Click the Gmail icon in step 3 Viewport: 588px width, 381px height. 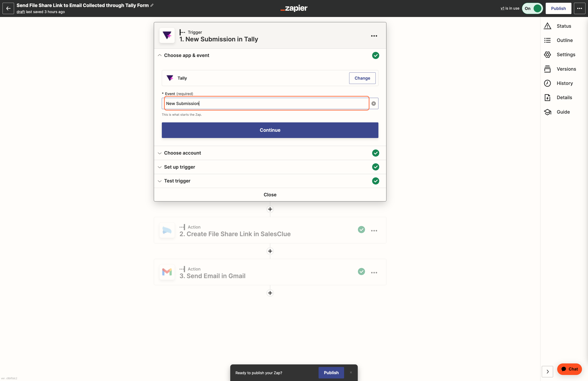[167, 272]
